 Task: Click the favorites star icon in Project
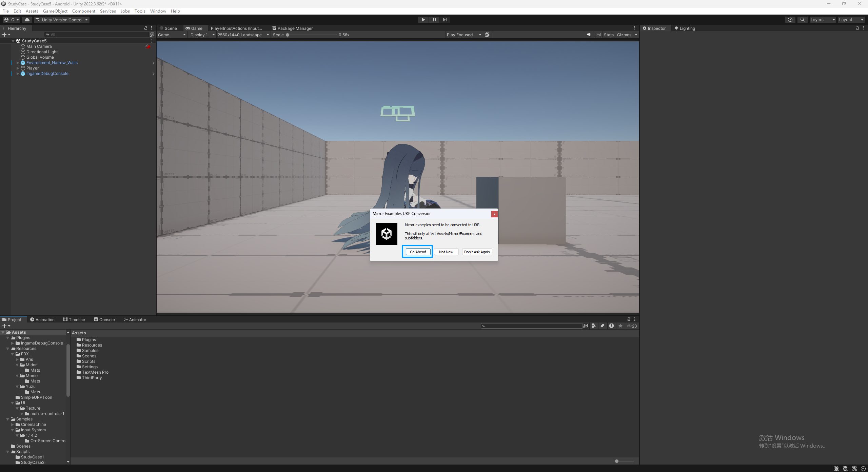click(x=620, y=326)
